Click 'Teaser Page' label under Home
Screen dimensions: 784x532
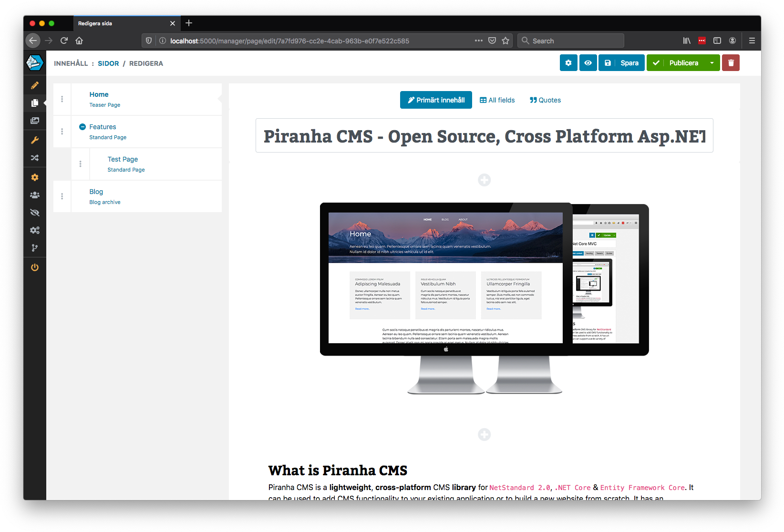104,105
